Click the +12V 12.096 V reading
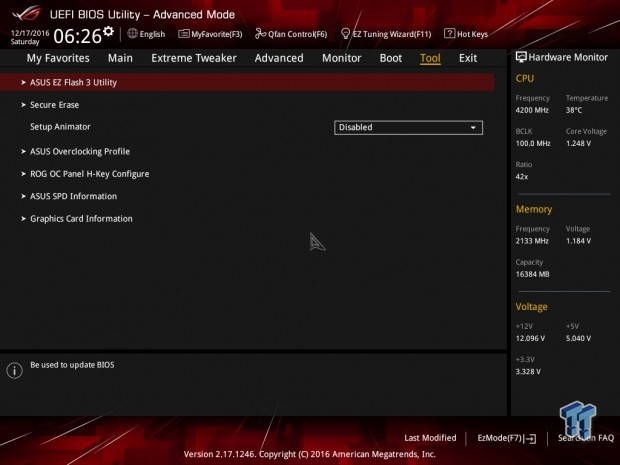Screen dimensions: 620x465 [x=530, y=338]
